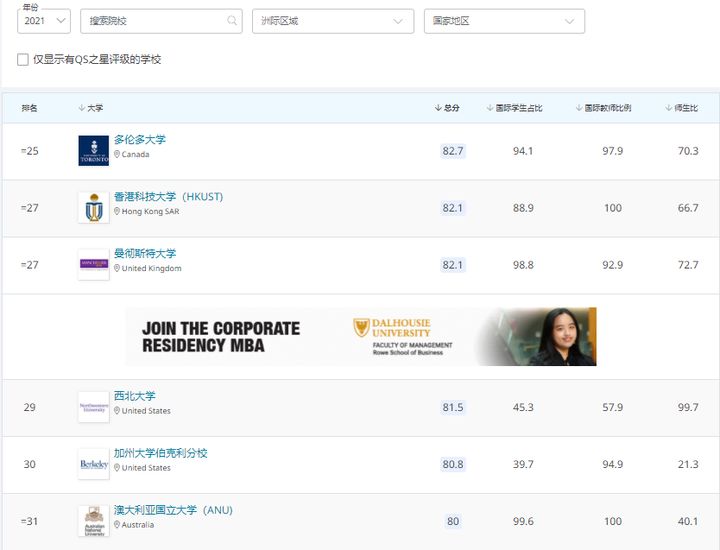Sort by international student ratio header

pos(515,108)
